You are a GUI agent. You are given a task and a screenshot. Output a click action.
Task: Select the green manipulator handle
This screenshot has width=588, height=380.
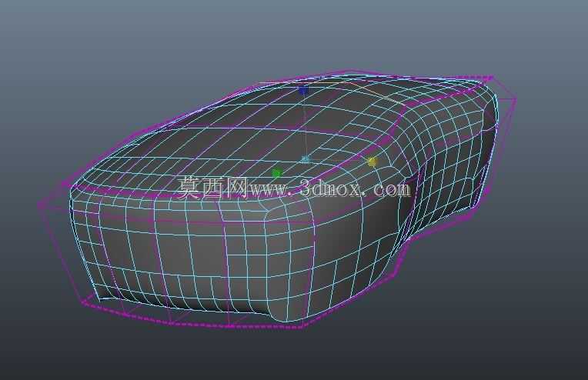277,173
